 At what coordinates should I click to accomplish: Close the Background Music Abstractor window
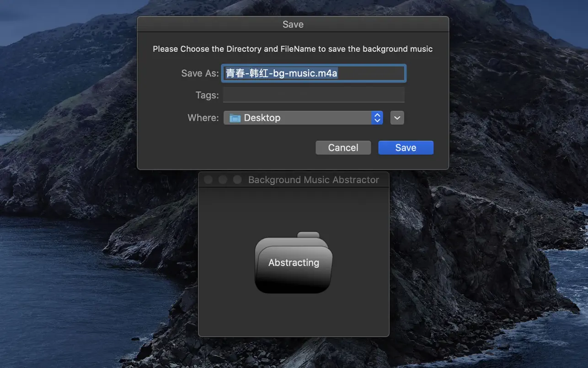tap(208, 180)
